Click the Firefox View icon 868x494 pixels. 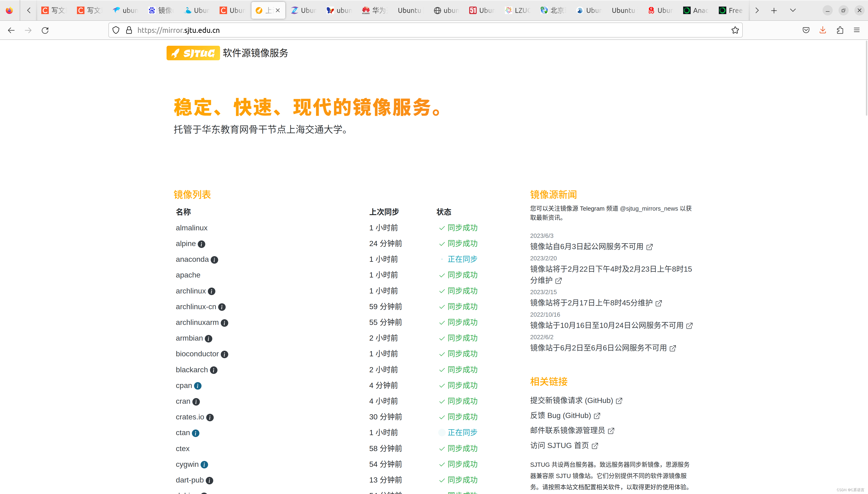tap(9, 11)
